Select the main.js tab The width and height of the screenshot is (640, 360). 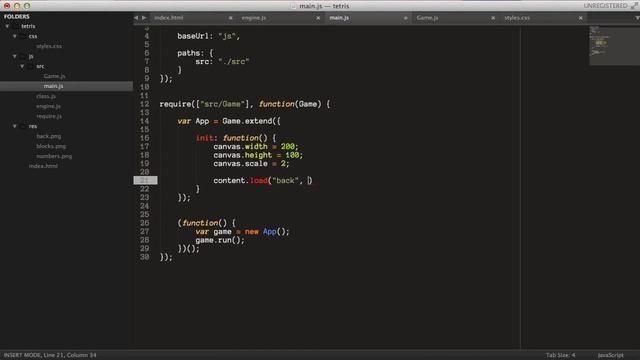(339, 18)
